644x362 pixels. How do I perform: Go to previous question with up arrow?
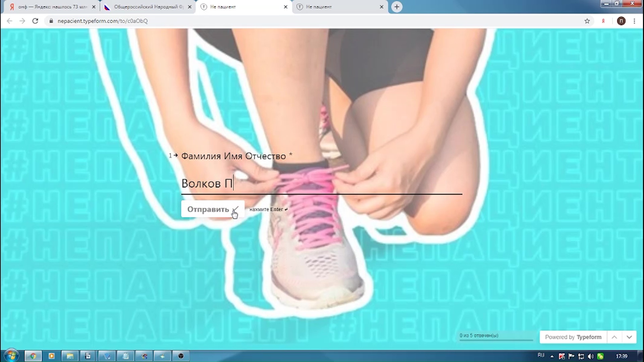pos(614,337)
